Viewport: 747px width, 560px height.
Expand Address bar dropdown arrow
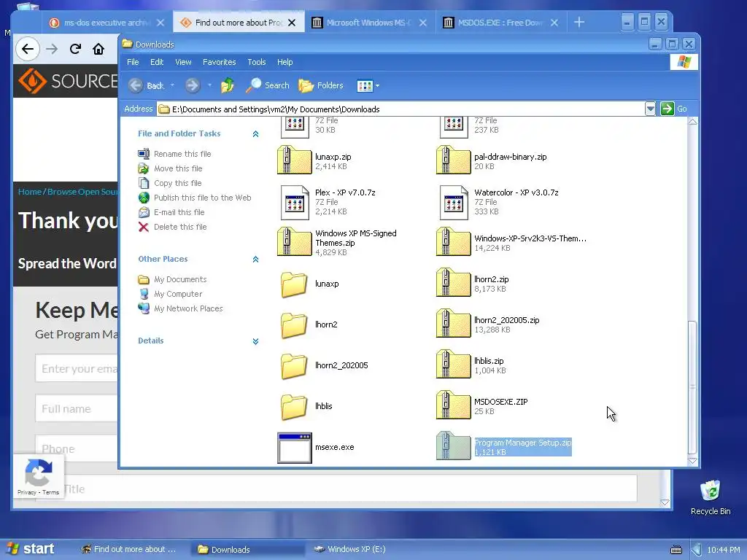pos(650,109)
